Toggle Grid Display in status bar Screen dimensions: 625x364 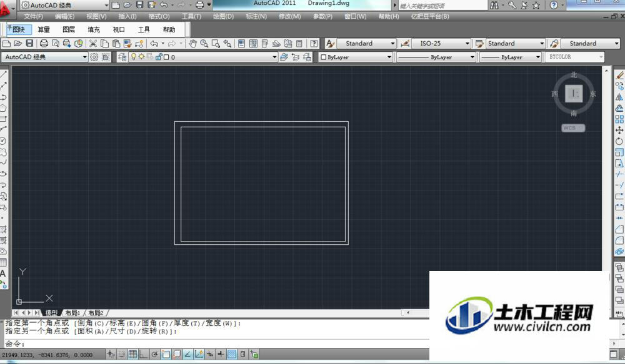click(132, 354)
